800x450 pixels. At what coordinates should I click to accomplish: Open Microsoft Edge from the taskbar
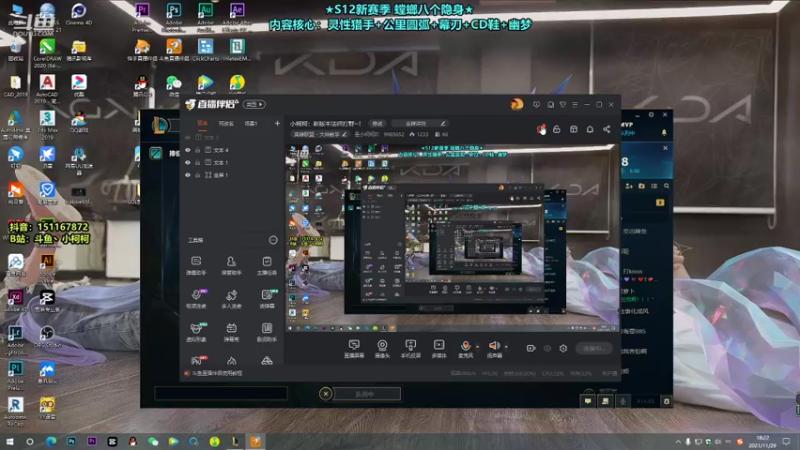tap(51, 441)
